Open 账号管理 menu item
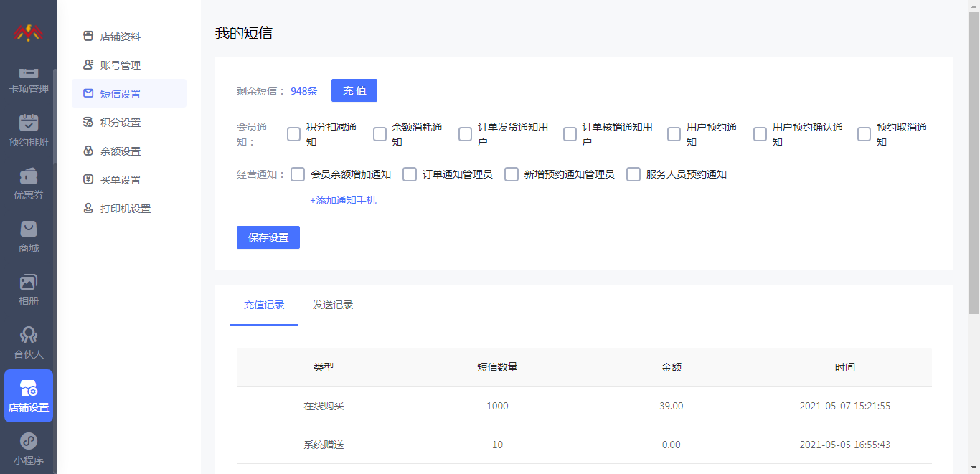 coord(129,65)
